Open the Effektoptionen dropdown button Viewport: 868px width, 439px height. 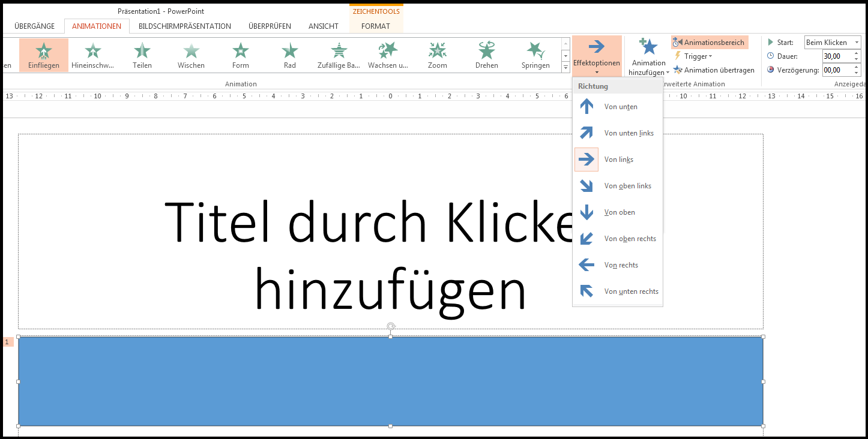(597, 56)
